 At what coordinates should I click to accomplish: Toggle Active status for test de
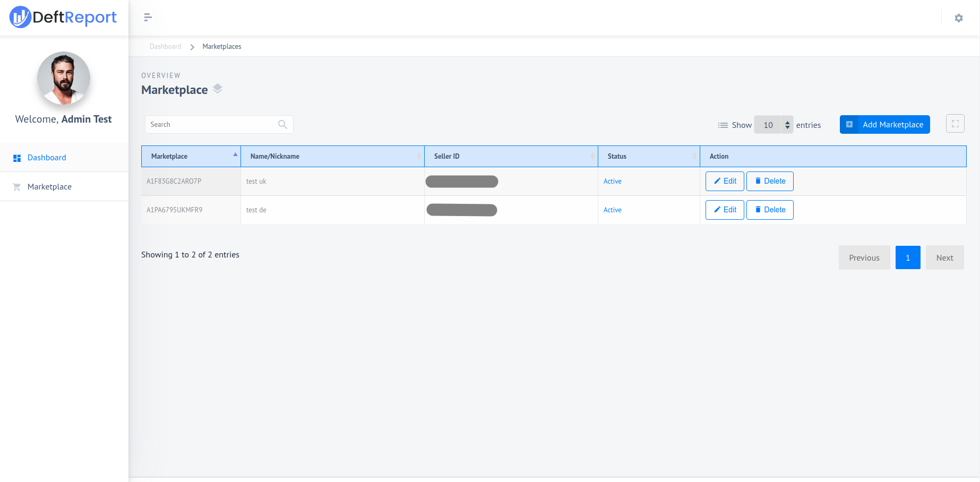pyautogui.click(x=612, y=210)
